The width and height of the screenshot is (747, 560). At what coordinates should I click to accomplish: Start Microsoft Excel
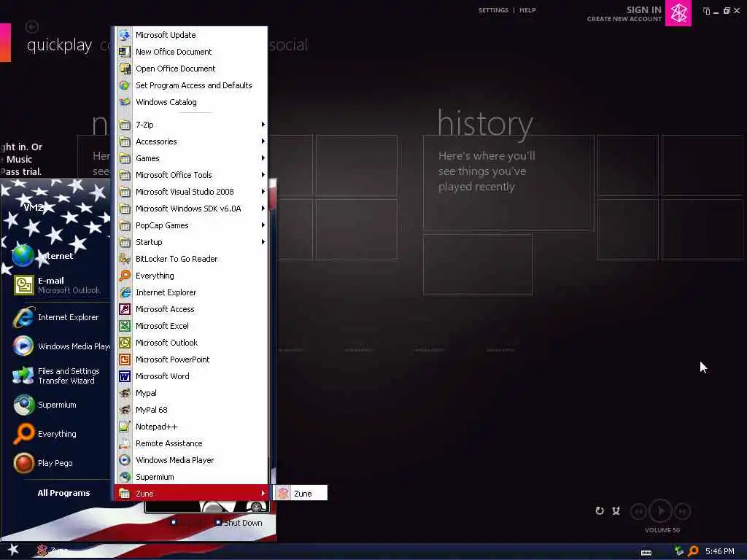coord(191,326)
